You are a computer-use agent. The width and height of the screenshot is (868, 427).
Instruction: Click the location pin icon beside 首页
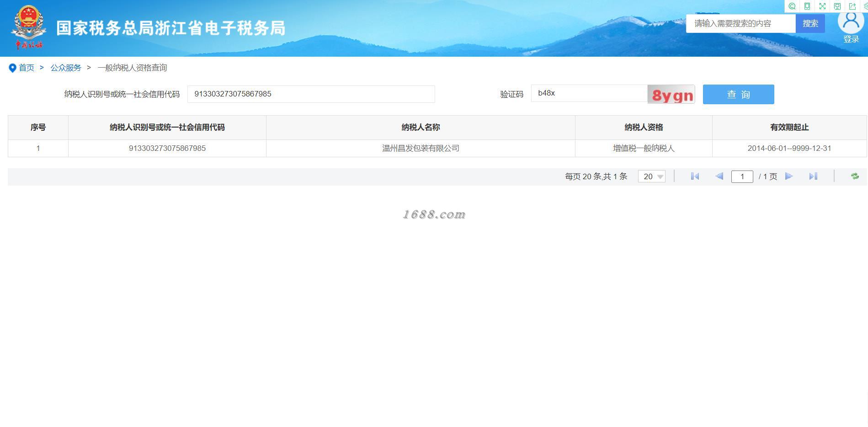12,68
